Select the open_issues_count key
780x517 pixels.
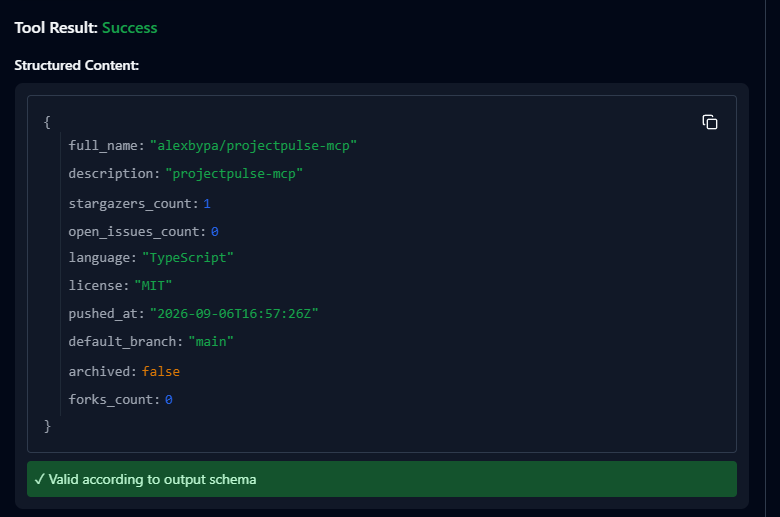point(137,231)
